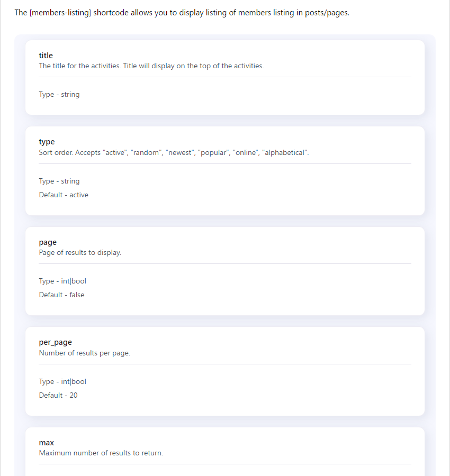
Task: Click the title description about activities
Action: (151, 66)
